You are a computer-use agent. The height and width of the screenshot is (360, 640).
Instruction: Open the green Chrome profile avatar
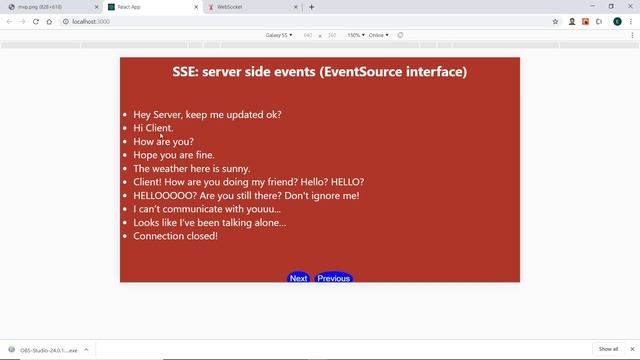[x=617, y=22]
